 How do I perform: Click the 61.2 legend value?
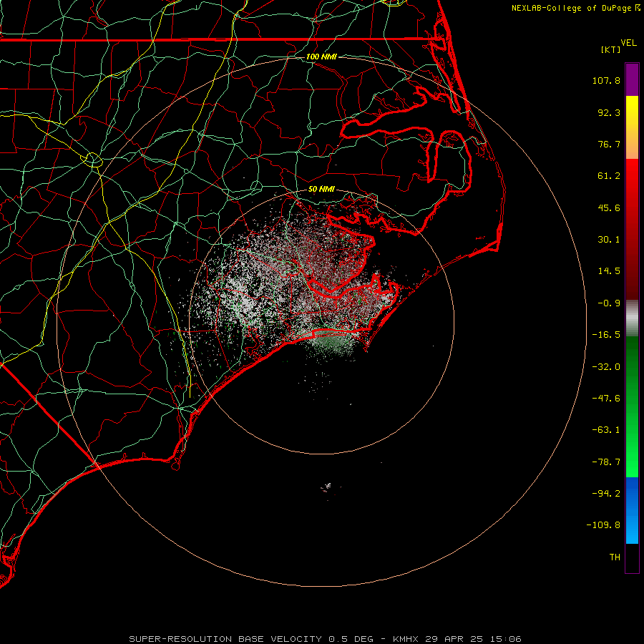tap(609, 176)
